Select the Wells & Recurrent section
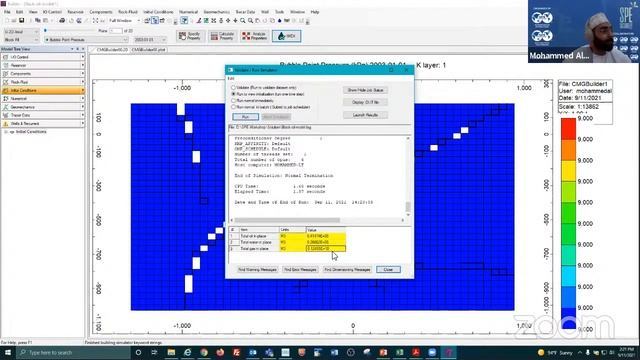The image size is (640, 360). click(42, 123)
